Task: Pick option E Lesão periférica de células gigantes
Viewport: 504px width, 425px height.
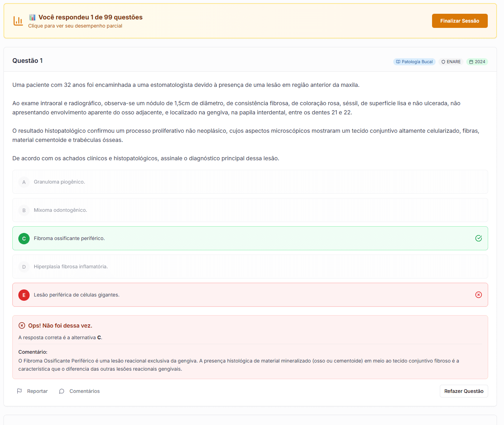Action: pos(77,295)
